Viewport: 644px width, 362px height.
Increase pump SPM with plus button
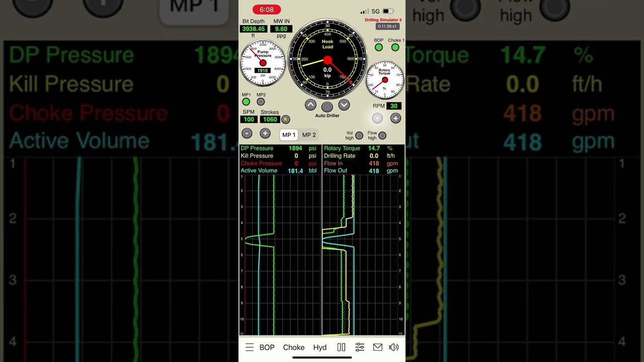pos(265,133)
